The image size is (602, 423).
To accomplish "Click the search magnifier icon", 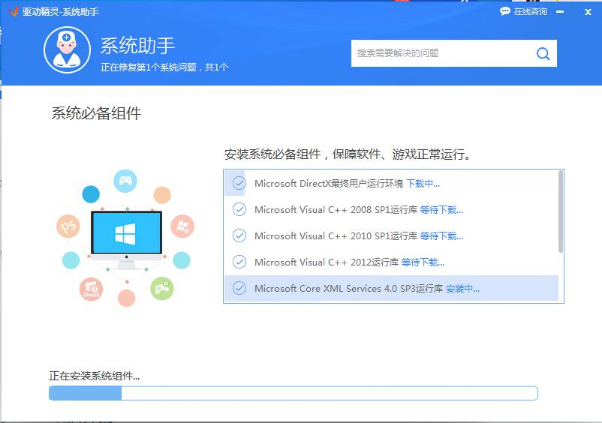I will (x=543, y=54).
